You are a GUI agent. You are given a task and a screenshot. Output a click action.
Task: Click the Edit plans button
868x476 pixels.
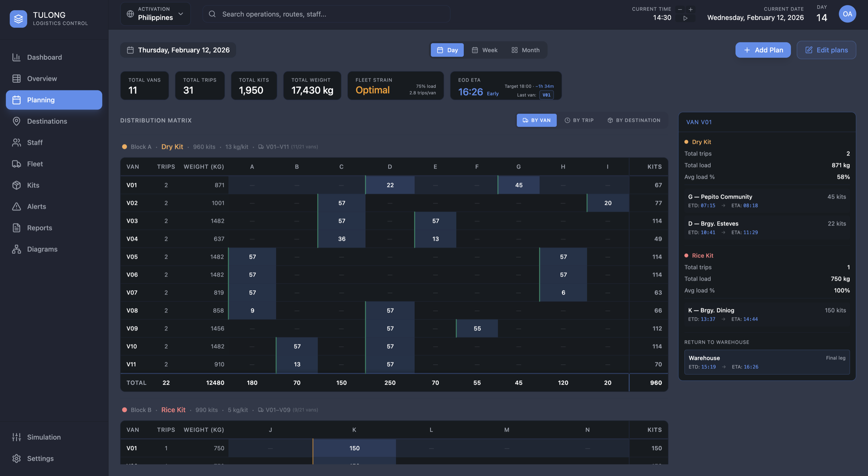click(826, 50)
